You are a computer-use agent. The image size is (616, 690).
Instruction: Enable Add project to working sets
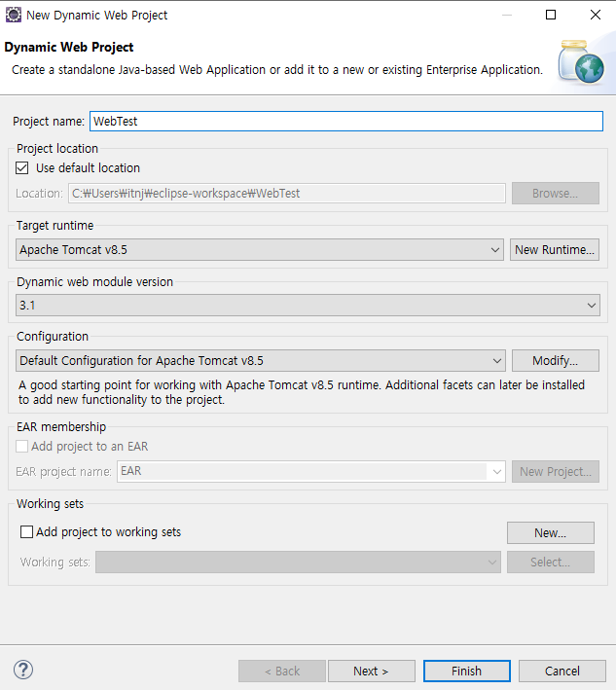pyautogui.click(x=27, y=532)
